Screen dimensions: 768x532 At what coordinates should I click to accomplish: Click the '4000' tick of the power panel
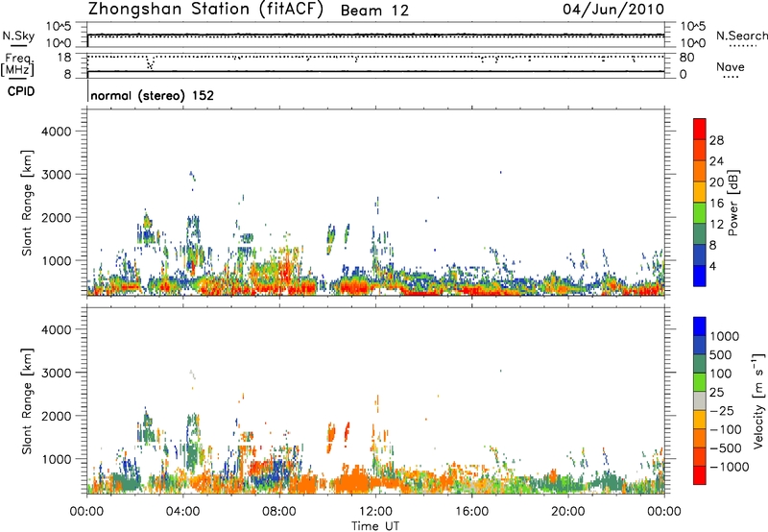[57, 132]
